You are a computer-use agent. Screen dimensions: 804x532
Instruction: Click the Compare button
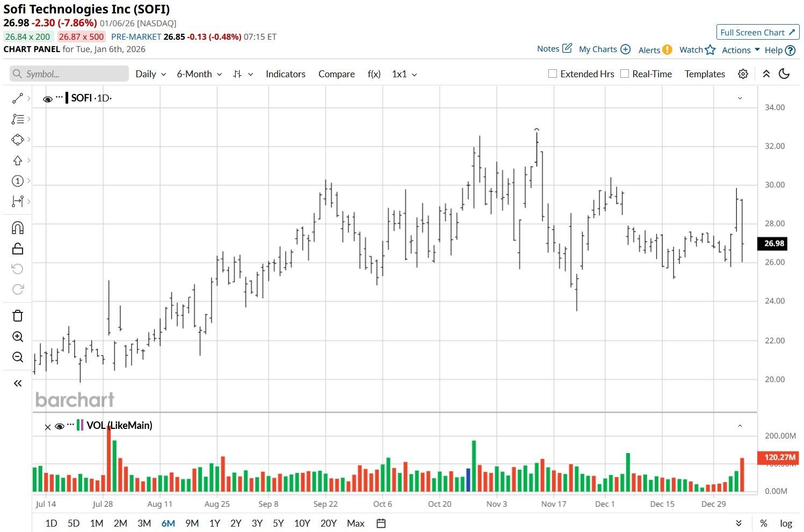(336, 74)
